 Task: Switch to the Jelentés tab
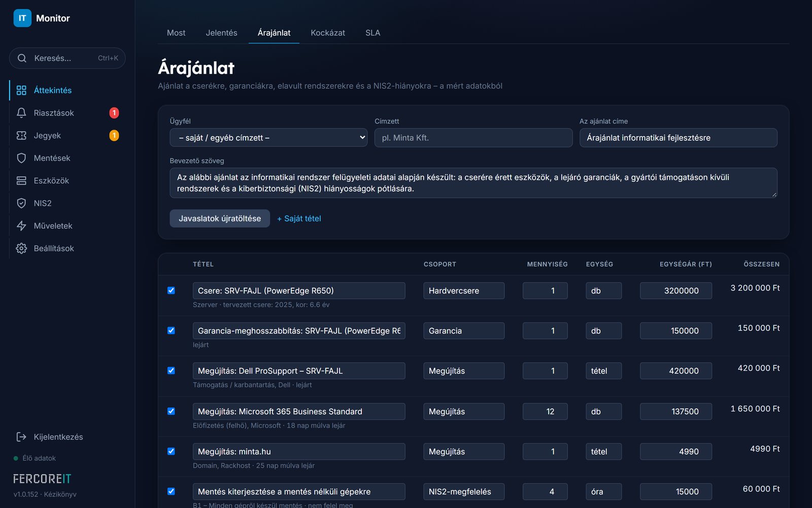[221, 33]
